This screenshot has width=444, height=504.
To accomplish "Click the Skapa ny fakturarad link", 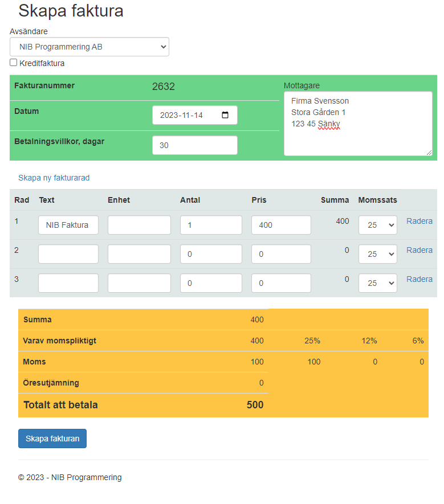I will click(54, 178).
